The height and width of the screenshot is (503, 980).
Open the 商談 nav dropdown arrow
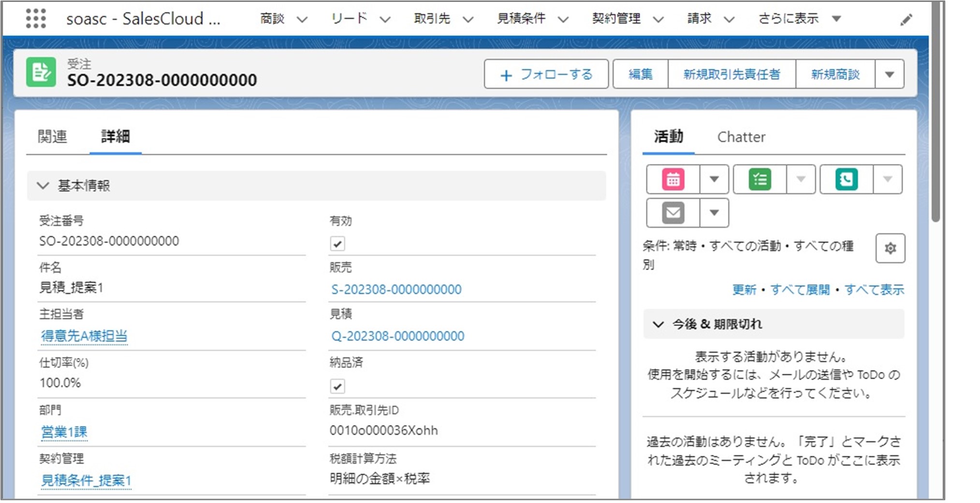(x=302, y=19)
